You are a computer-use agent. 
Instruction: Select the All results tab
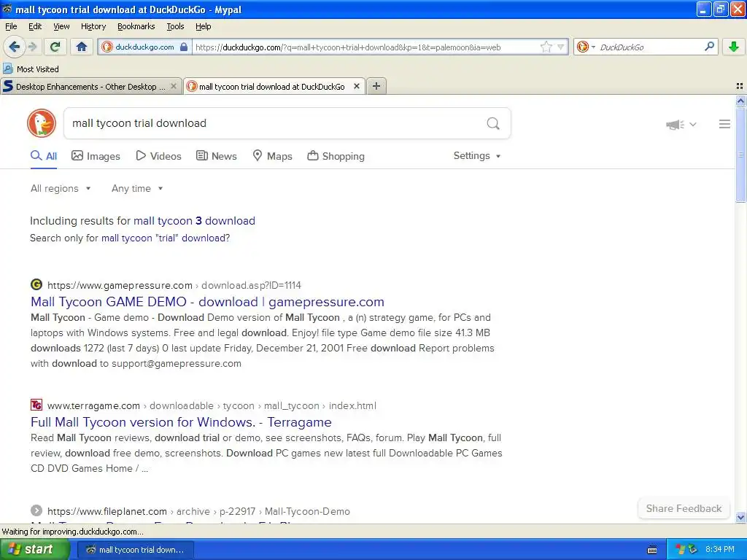(x=44, y=156)
